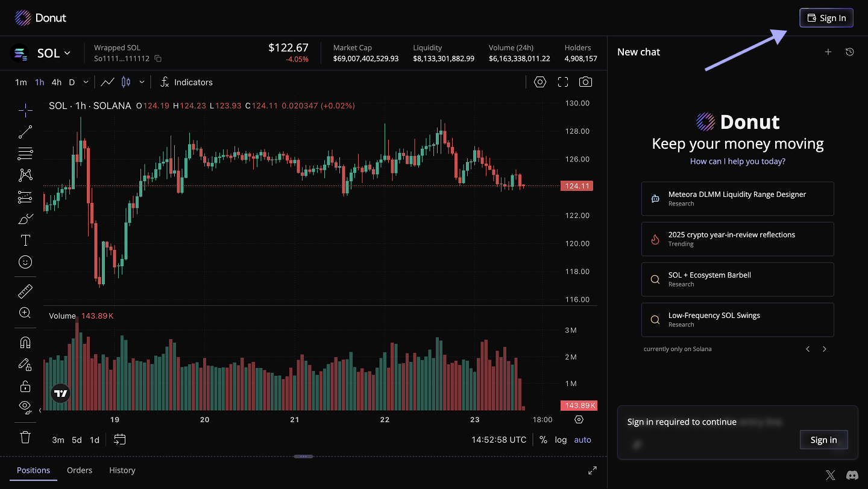The image size is (868, 489).
Task: Open Meteora DLMM Liquidity Range Designer suggestion
Action: click(x=737, y=199)
